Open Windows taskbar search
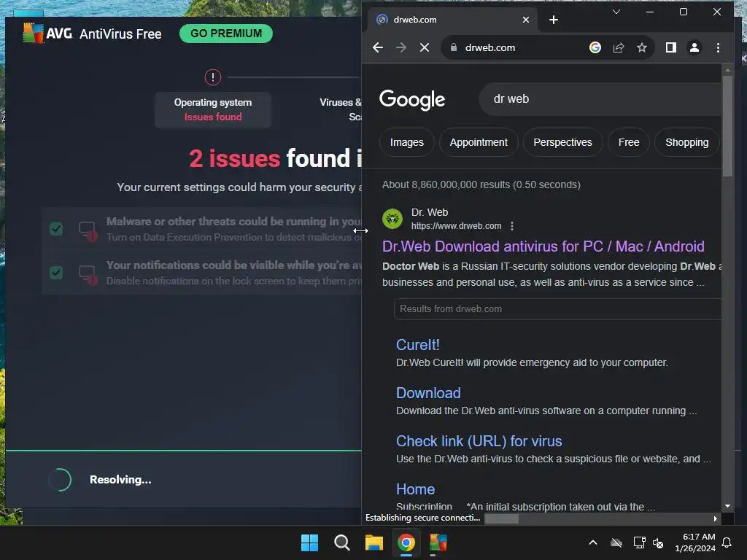 (x=342, y=542)
